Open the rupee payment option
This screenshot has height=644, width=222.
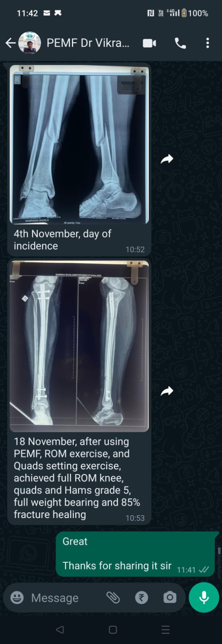pyautogui.click(x=142, y=598)
